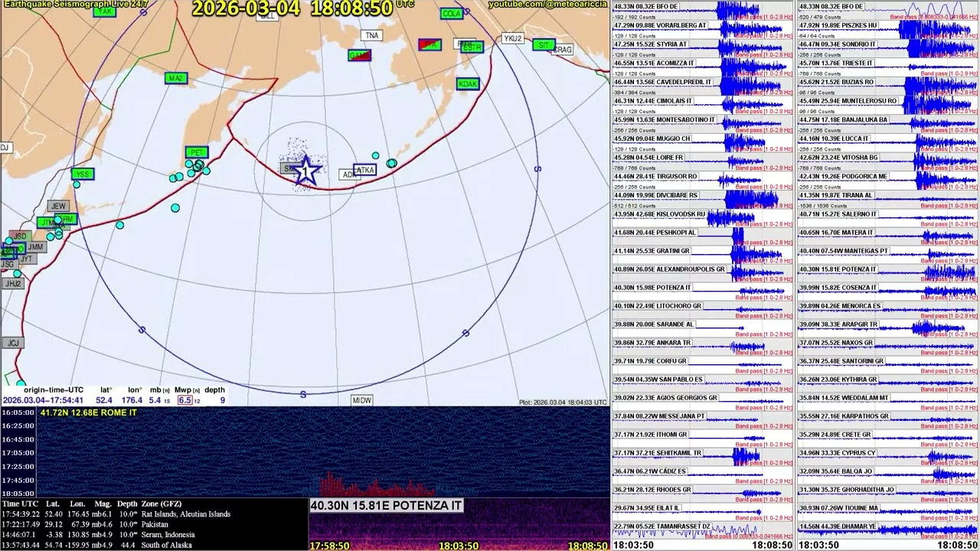This screenshot has width=980, height=551.
Task: Click the epicenter star marker numbered 1
Action: tap(306, 171)
